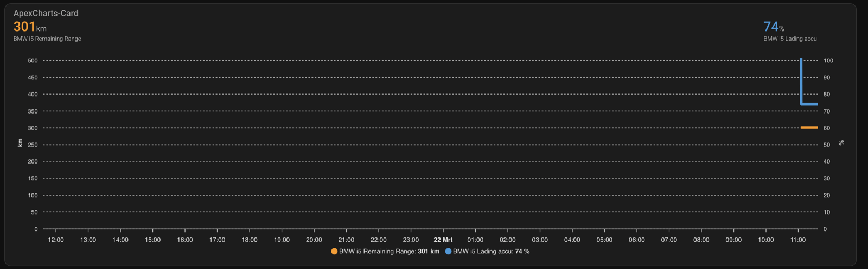Image resolution: width=868 pixels, height=269 pixels.
Task: Click the 18:00 label on the time axis
Action: coord(250,240)
